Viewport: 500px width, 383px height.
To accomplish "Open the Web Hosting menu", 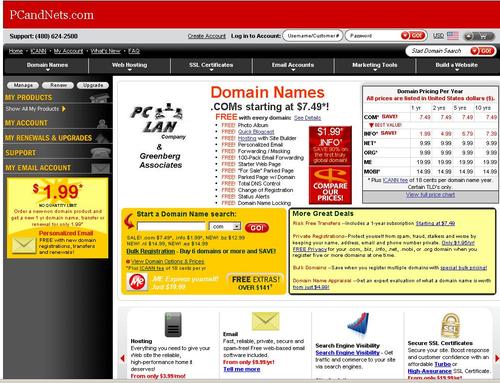I will click(129, 66).
